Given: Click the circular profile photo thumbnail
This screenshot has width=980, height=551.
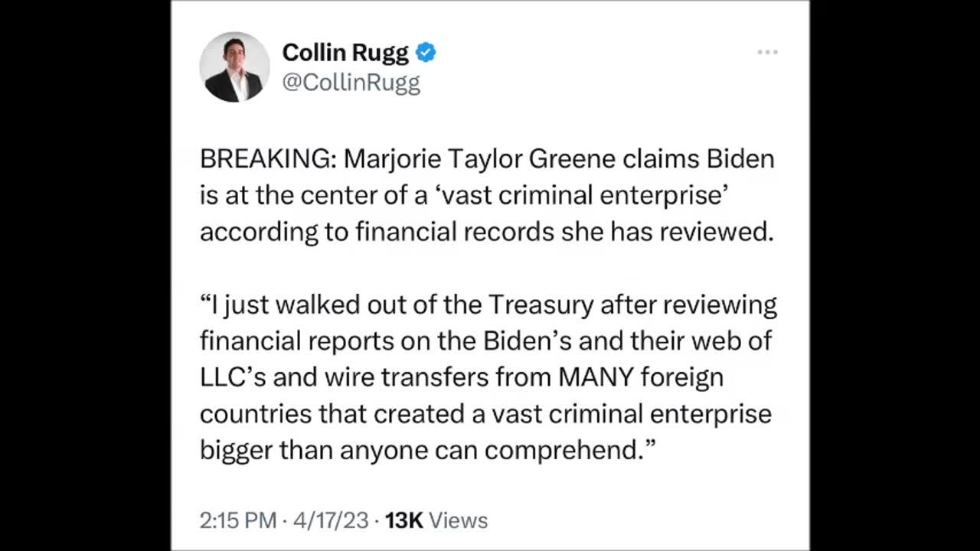Looking at the screenshot, I should [234, 67].
